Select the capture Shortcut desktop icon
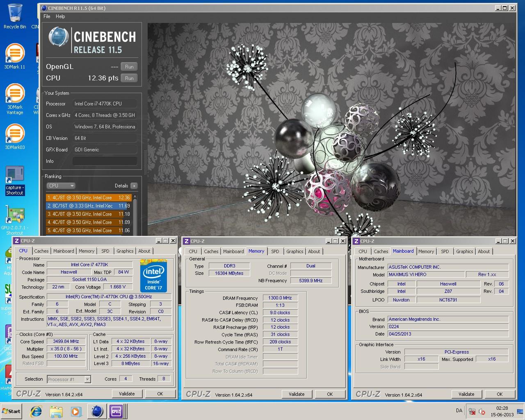Viewport: 525px width, 420px height. click(15, 180)
